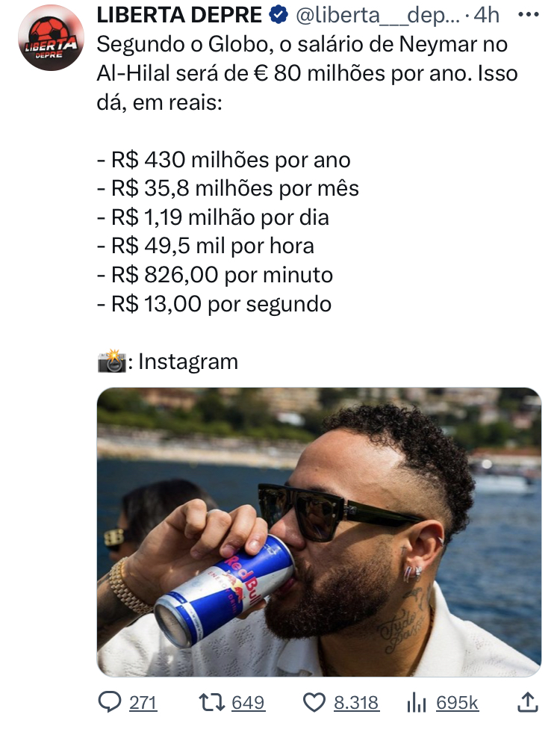This screenshot has height=729, width=560.
Task: Open the 4h timestamp link
Action: [x=486, y=16]
